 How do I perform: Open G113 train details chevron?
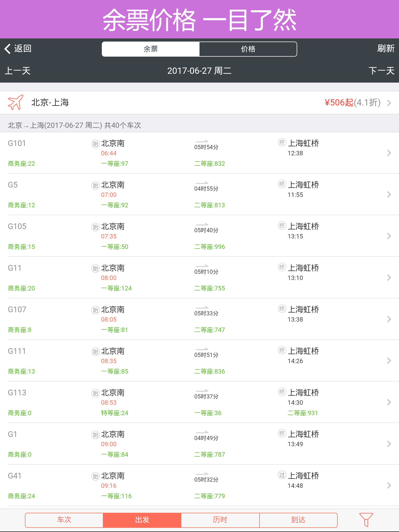389,402
